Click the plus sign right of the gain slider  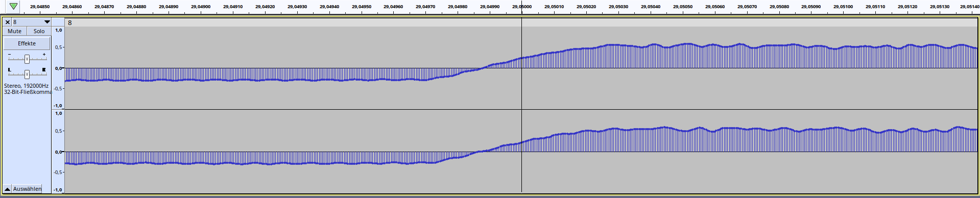[x=44, y=54]
